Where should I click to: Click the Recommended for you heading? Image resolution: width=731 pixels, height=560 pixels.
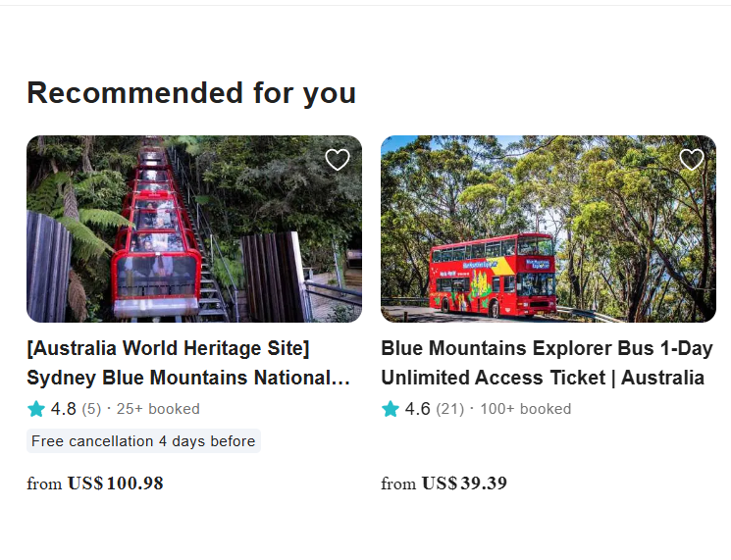191,93
